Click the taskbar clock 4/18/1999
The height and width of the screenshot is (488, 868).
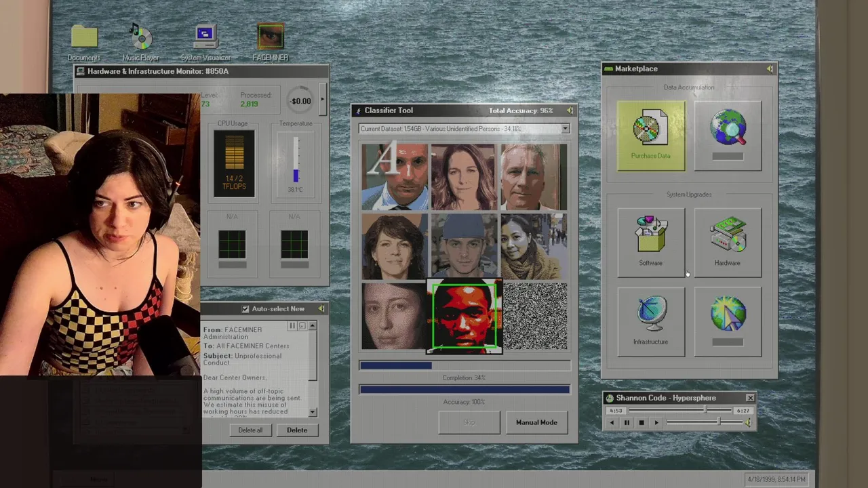[776, 479]
